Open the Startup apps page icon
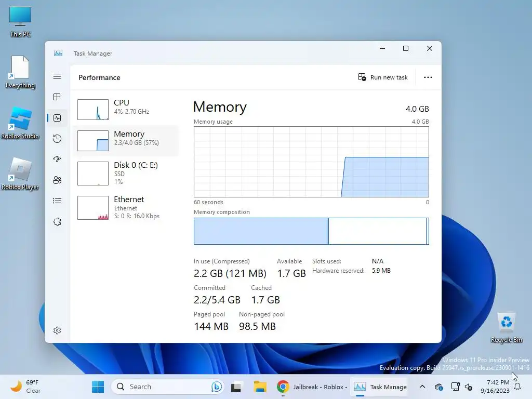The width and height of the screenshot is (532, 399). click(57, 159)
